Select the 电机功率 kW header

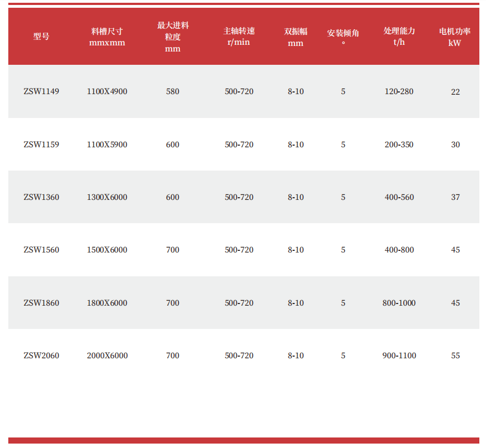click(x=455, y=37)
